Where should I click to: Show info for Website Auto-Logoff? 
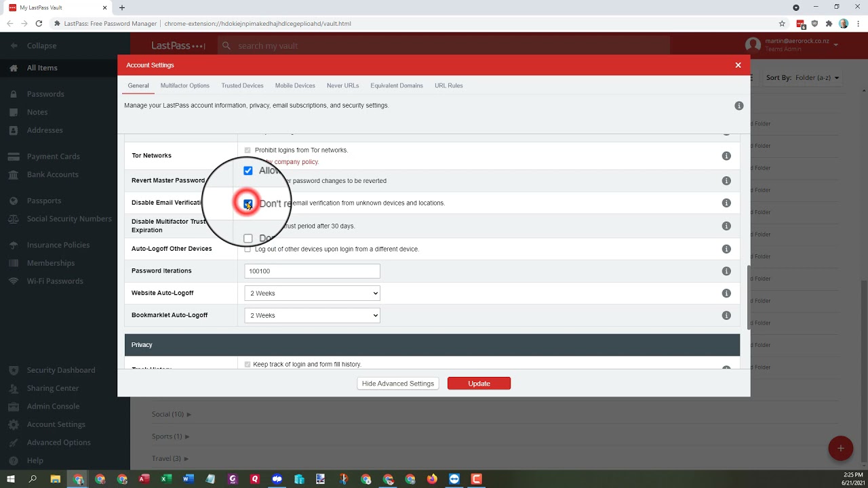point(726,293)
